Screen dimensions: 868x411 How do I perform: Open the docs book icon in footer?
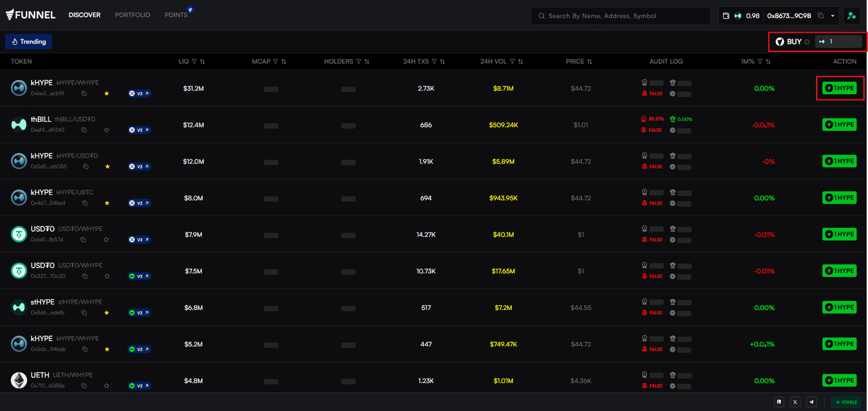tap(779, 402)
